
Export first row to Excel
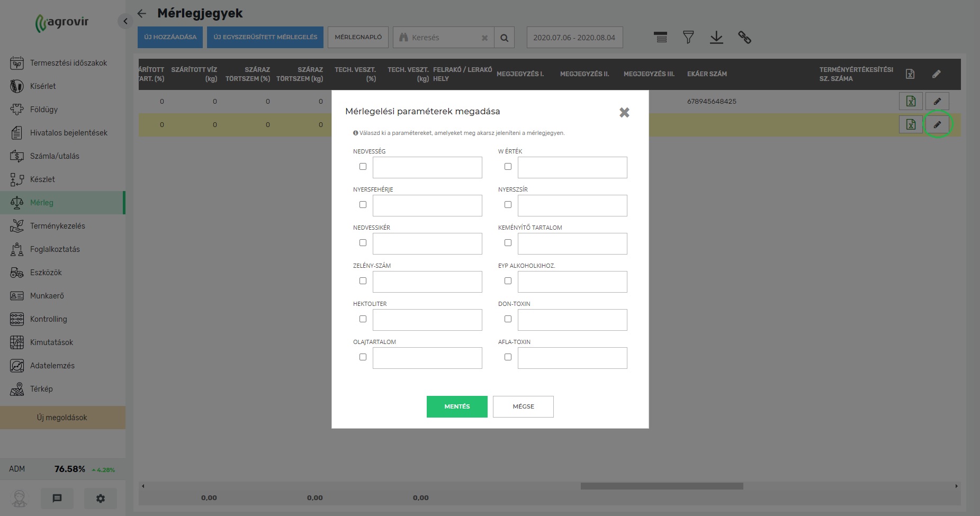[911, 101]
